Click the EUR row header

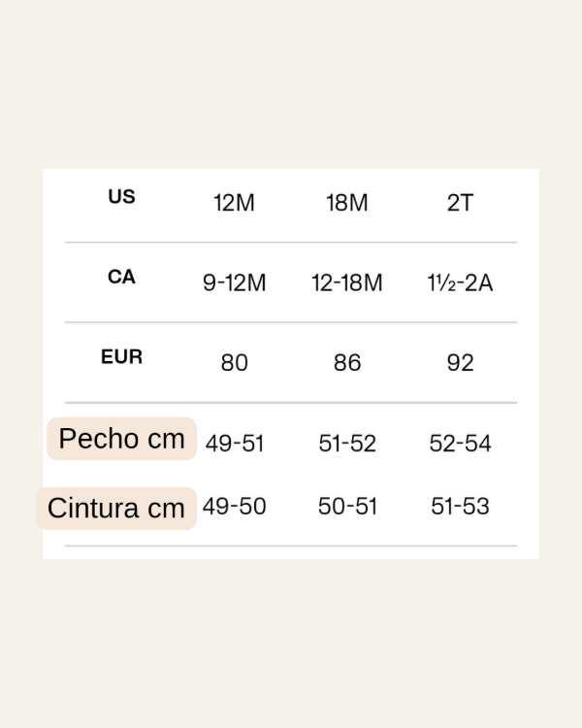pyautogui.click(x=121, y=357)
